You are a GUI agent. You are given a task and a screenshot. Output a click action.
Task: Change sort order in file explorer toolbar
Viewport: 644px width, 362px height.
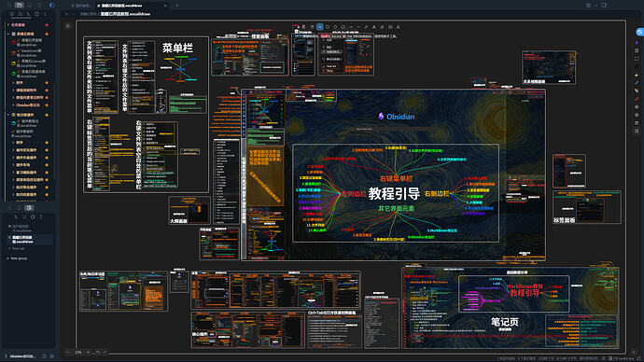[28, 14]
